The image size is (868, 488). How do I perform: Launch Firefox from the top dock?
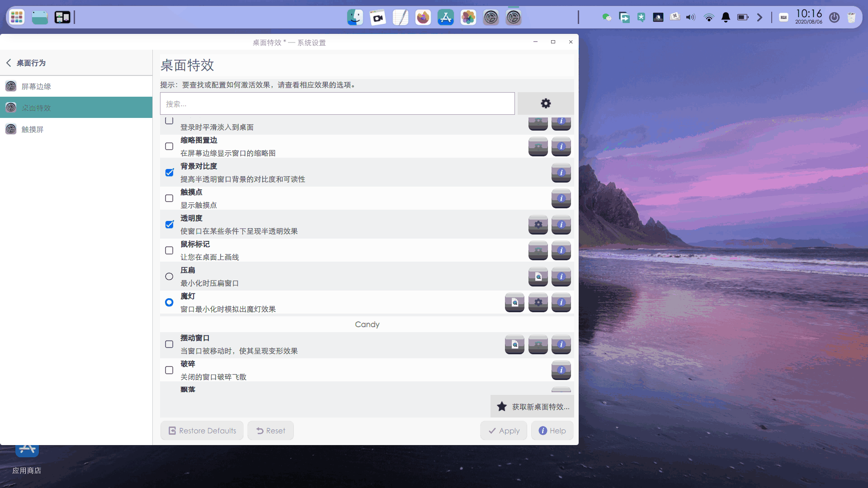pyautogui.click(x=423, y=17)
